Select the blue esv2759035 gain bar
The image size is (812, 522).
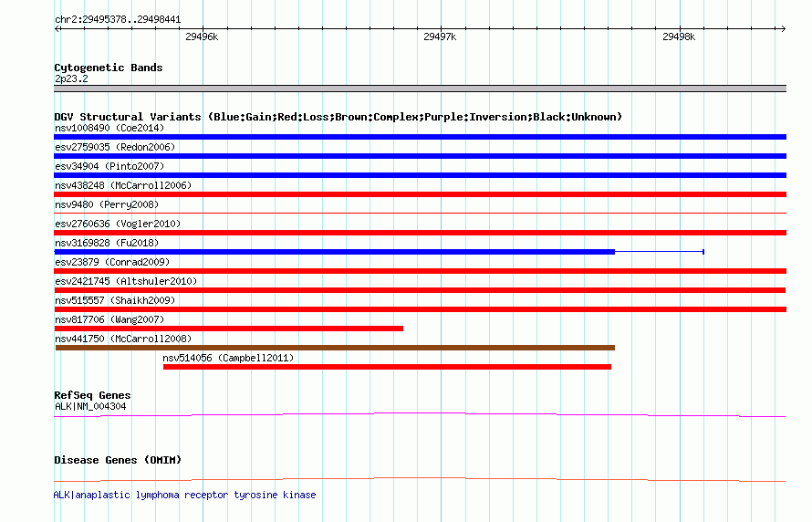[420, 156]
